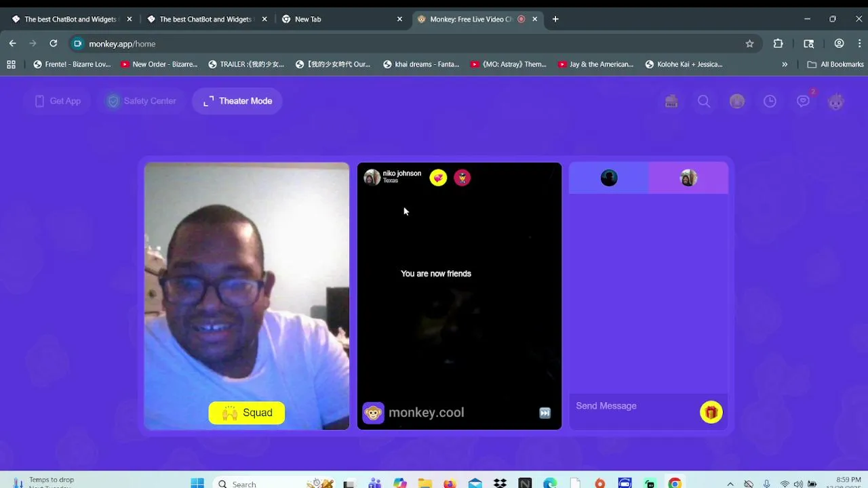
Task: Open the apps grid in bookmarks bar
Action: [11, 64]
